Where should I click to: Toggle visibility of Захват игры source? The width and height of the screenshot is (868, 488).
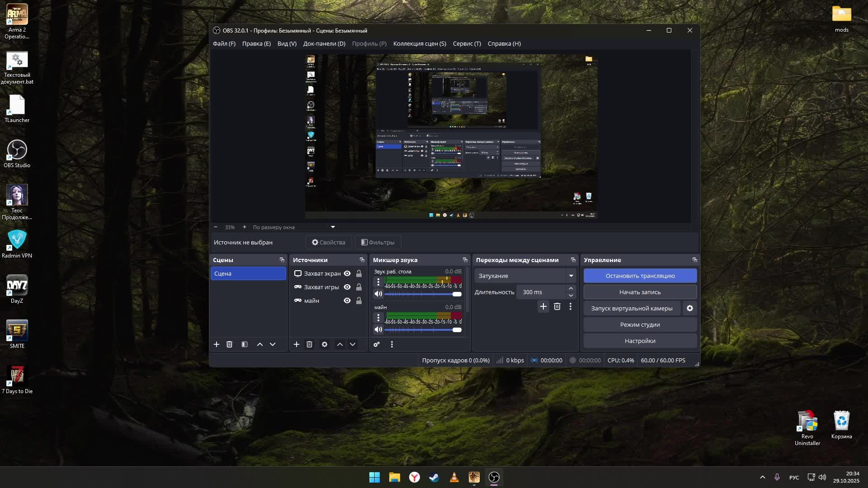(x=347, y=287)
